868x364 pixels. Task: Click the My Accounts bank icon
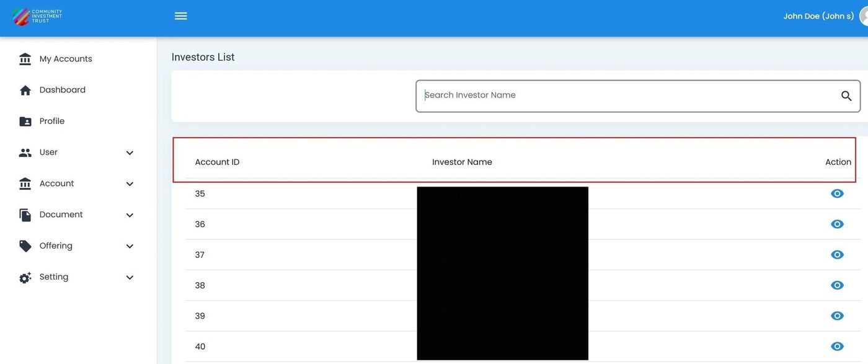(25, 59)
